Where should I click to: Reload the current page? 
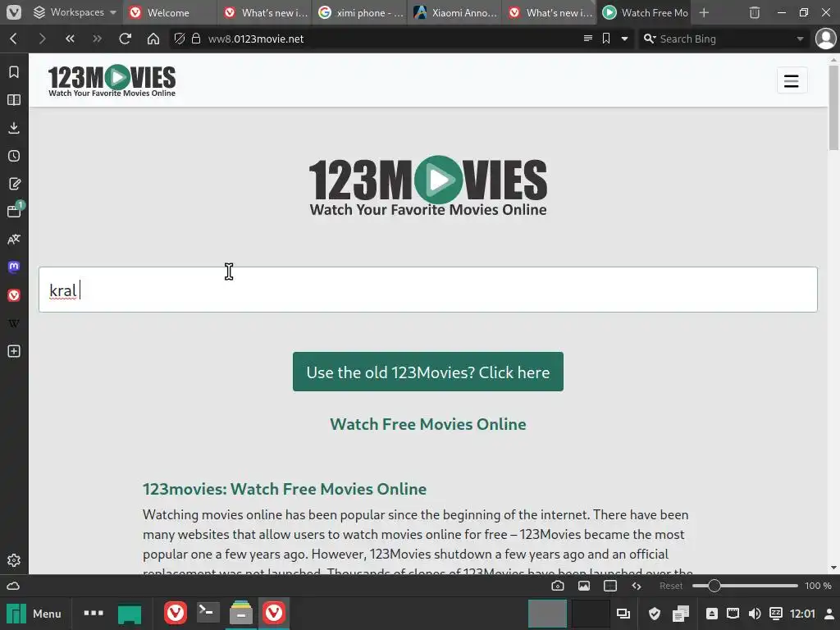(125, 39)
